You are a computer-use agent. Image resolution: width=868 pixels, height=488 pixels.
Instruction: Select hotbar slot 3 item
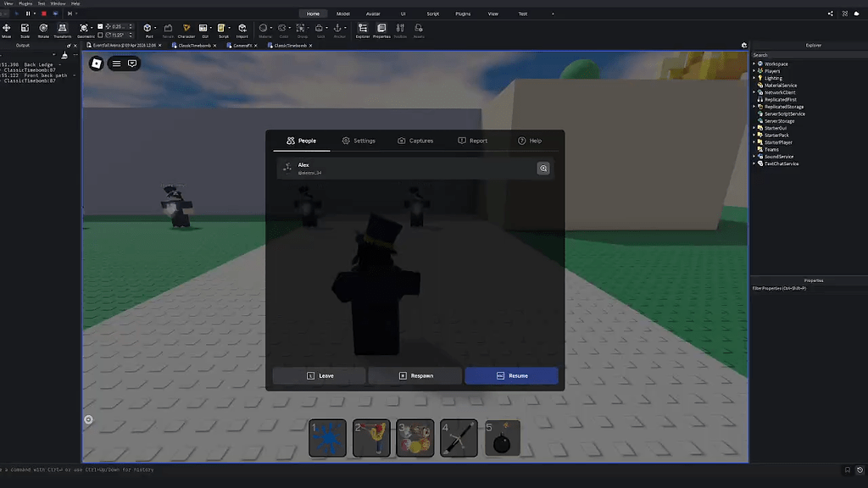[x=415, y=438]
